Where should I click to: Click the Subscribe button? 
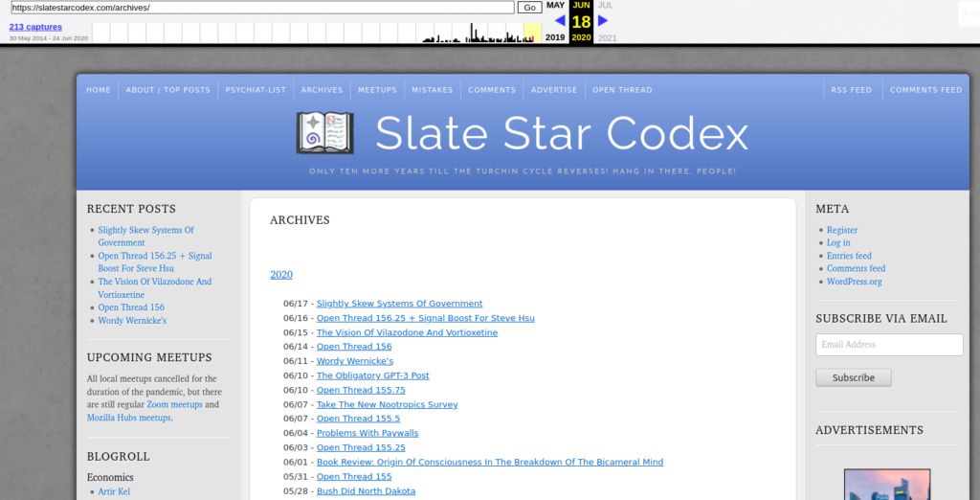(x=853, y=377)
